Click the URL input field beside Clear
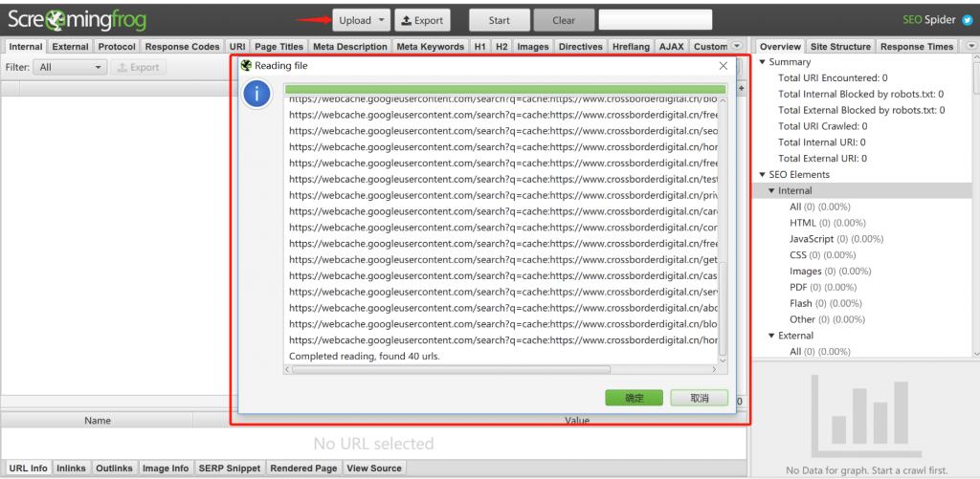This screenshot has height=479, width=980. click(655, 20)
